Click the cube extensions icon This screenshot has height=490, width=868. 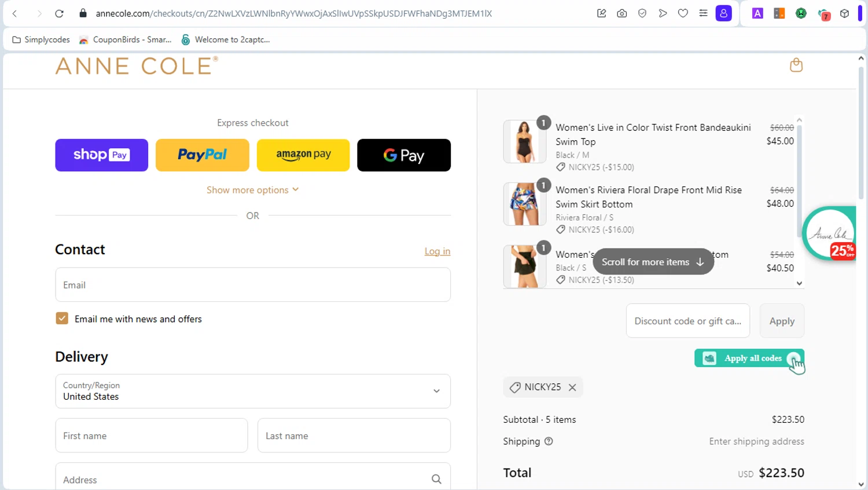point(845,13)
